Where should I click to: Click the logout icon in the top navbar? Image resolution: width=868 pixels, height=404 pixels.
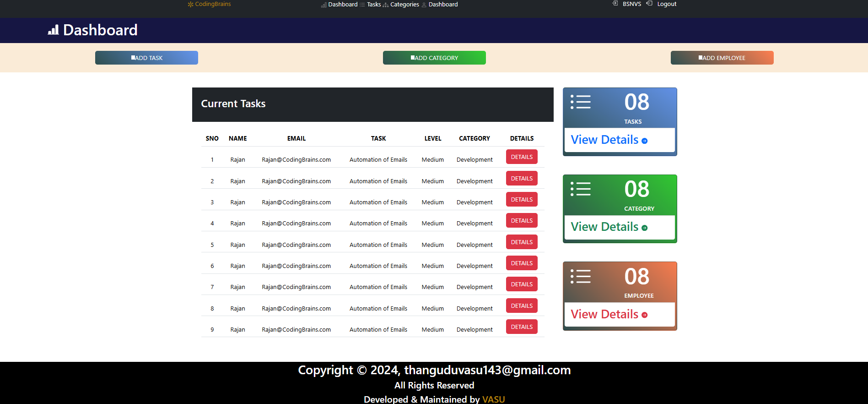click(649, 4)
